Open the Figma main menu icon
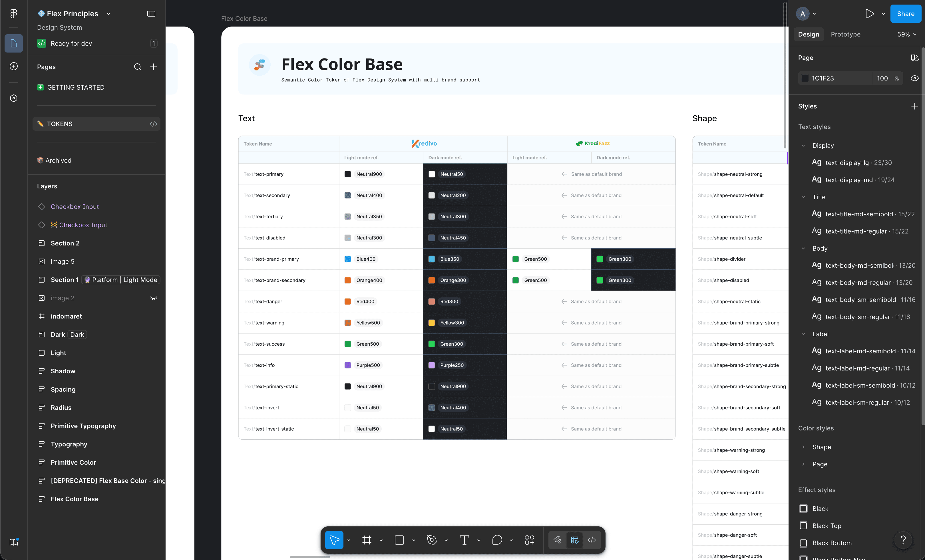The height and width of the screenshot is (560, 925). tap(13, 13)
